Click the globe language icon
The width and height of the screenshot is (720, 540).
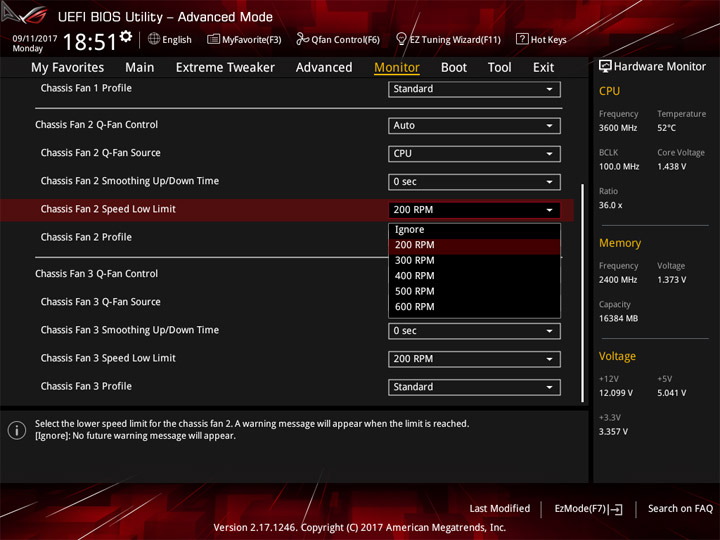click(154, 39)
